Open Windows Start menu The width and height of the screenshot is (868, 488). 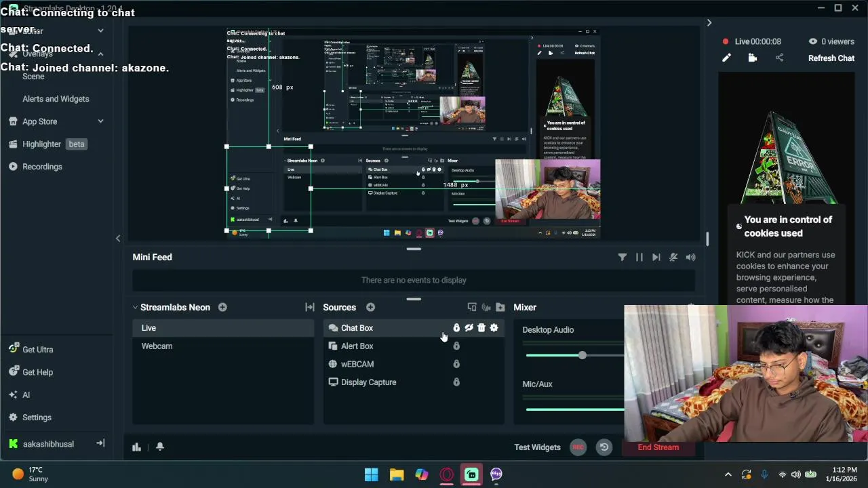(x=372, y=474)
